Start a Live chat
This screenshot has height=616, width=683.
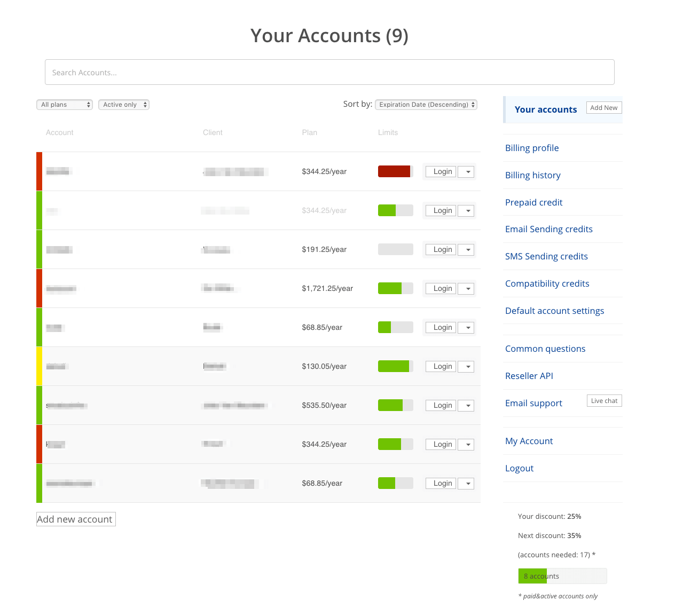604,401
